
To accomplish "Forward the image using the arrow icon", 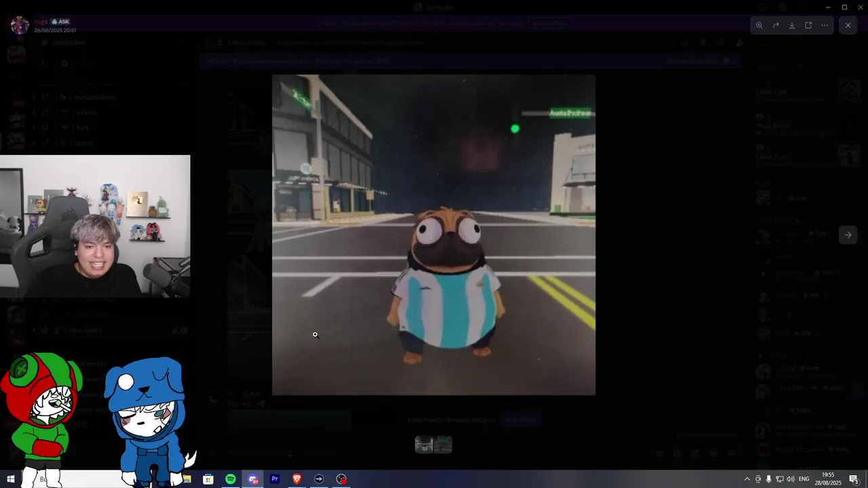I will point(776,25).
